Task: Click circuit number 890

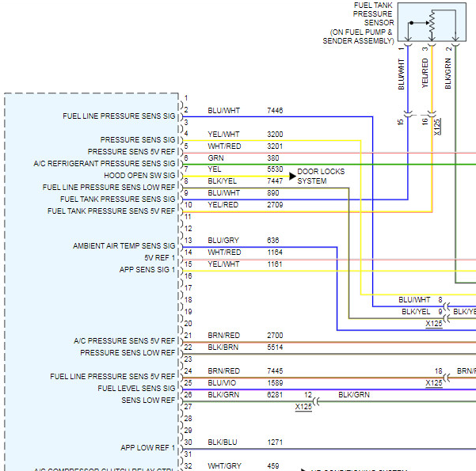Action: (273, 192)
